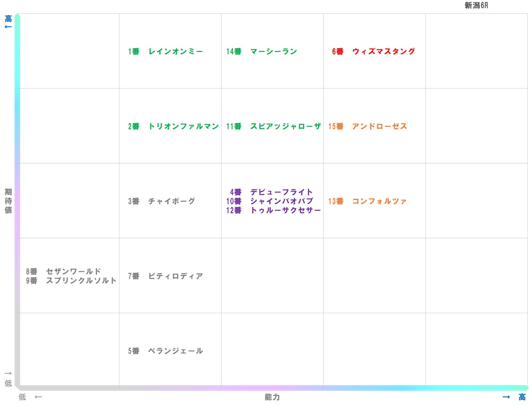Image resolution: width=532 pixels, height=405 pixels.
Task: Select 13番 コンフォルツァ
Action: click(367, 201)
